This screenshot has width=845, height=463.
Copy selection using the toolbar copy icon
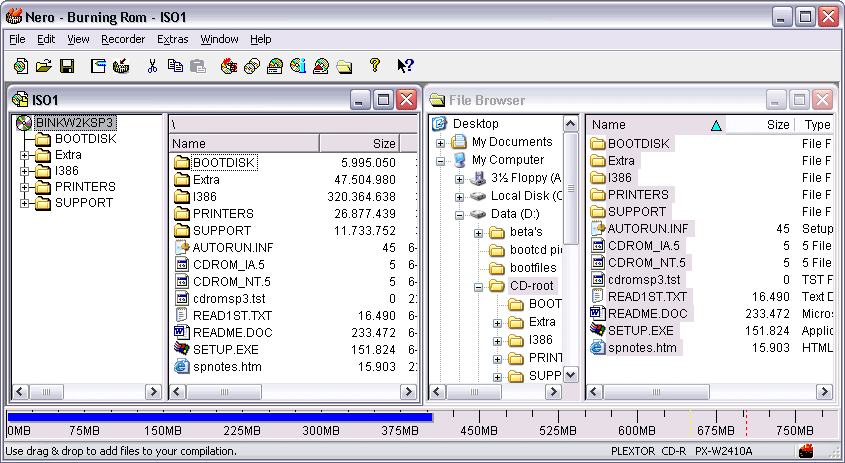pos(175,66)
